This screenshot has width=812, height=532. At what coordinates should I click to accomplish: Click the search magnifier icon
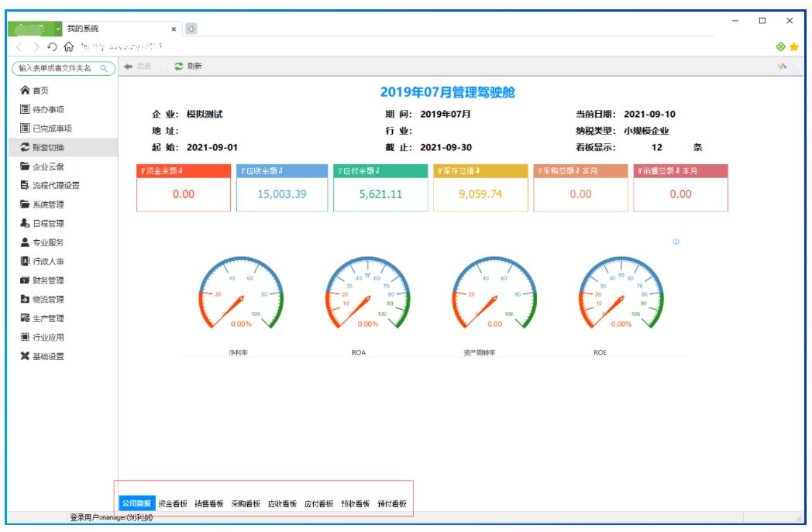click(x=104, y=68)
